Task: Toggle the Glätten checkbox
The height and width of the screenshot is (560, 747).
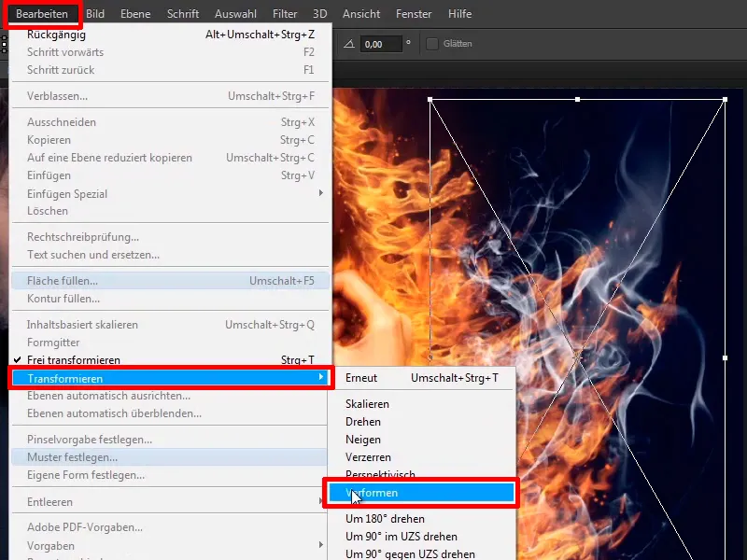Action: [x=432, y=44]
